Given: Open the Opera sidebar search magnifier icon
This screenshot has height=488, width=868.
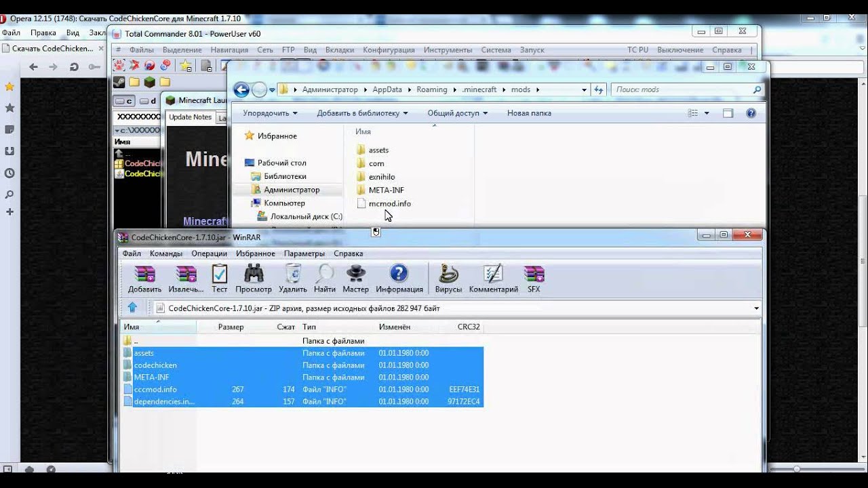Looking at the screenshot, I should [9, 195].
